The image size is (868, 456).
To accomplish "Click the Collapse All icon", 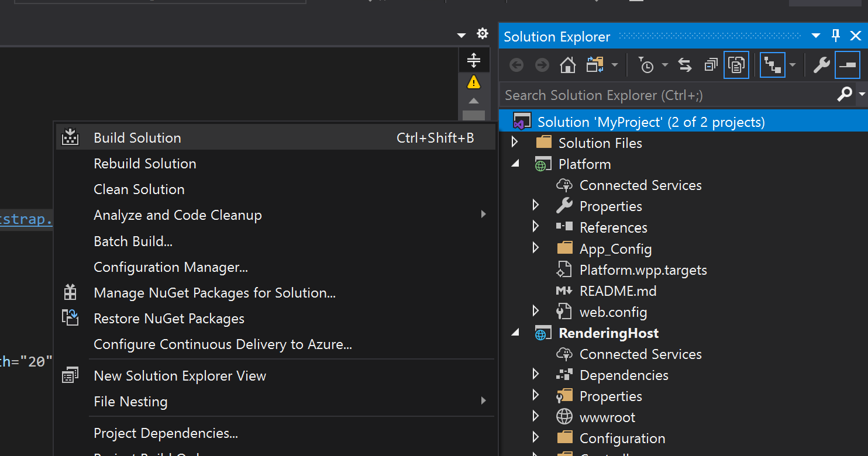I will point(711,65).
